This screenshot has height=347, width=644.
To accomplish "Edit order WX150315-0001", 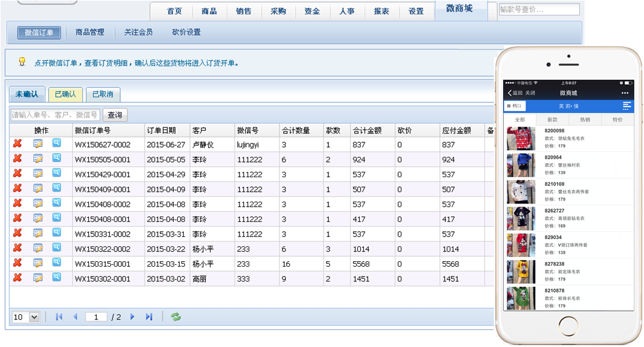I will pyautogui.click(x=38, y=263).
